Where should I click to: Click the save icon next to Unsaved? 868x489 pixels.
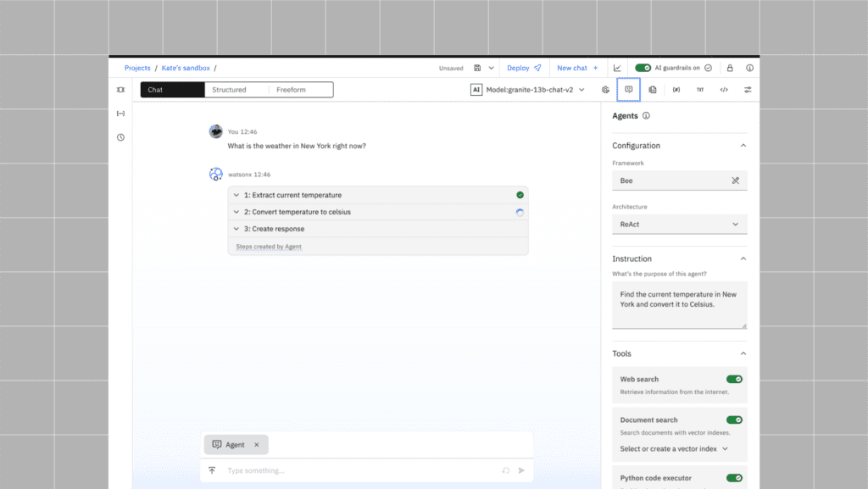click(477, 68)
